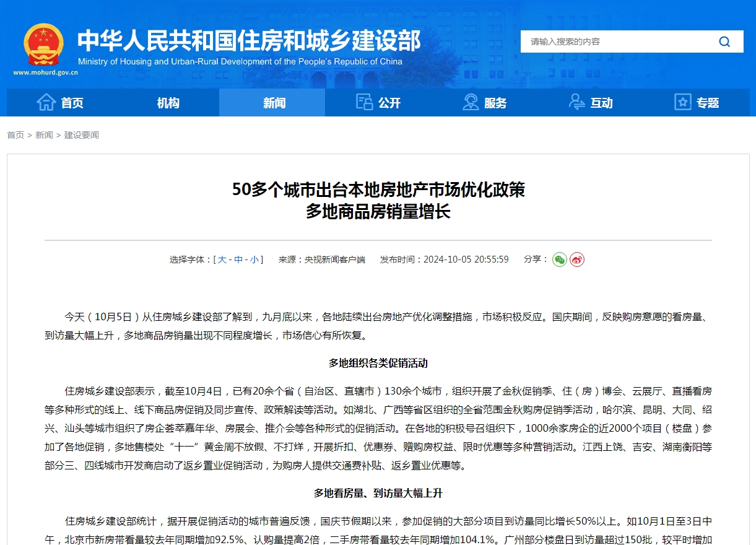Image resolution: width=756 pixels, height=545 pixels.
Task: Select the 中 font size option
Action: point(238,259)
